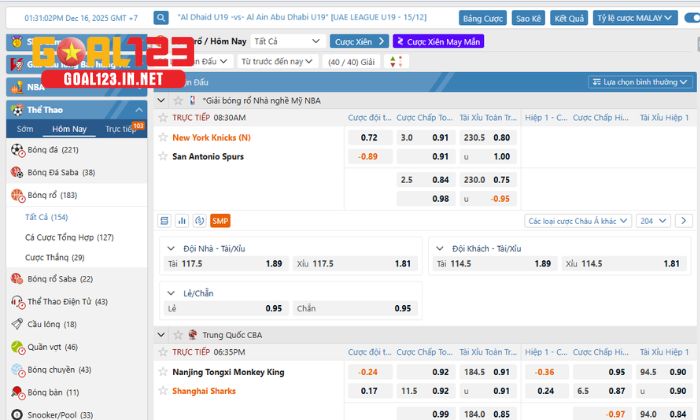The width and height of the screenshot is (700, 420).
Task: Open Lựa chọn bình thường dropdown
Action: click(x=640, y=82)
